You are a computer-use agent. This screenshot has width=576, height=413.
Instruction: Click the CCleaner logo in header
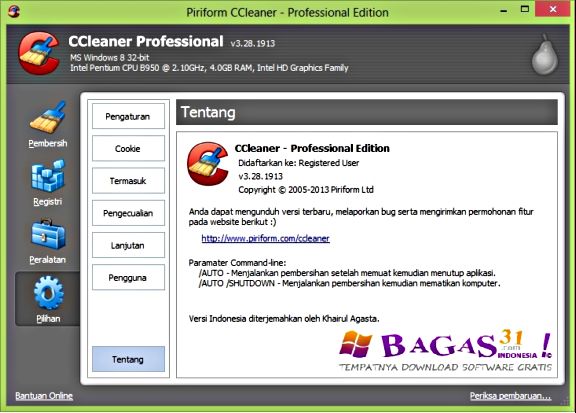(39, 53)
